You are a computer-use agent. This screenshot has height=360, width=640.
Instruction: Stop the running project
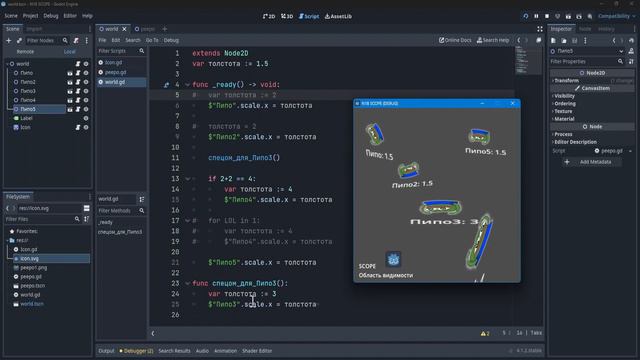click(x=547, y=16)
